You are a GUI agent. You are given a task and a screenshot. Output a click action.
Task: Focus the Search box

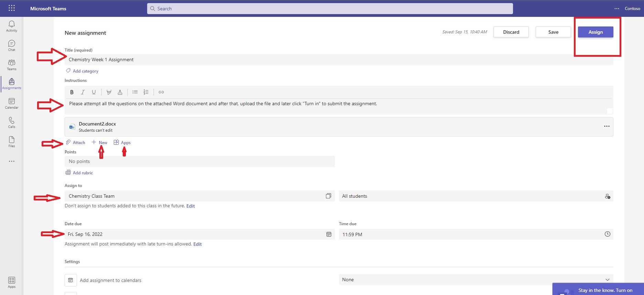tap(330, 9)
